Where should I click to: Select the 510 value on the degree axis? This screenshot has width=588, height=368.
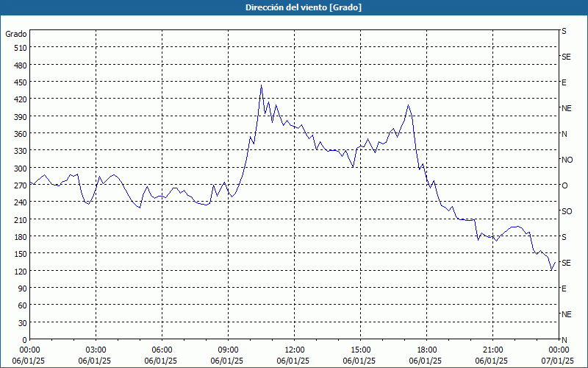(x=21, y=48)
